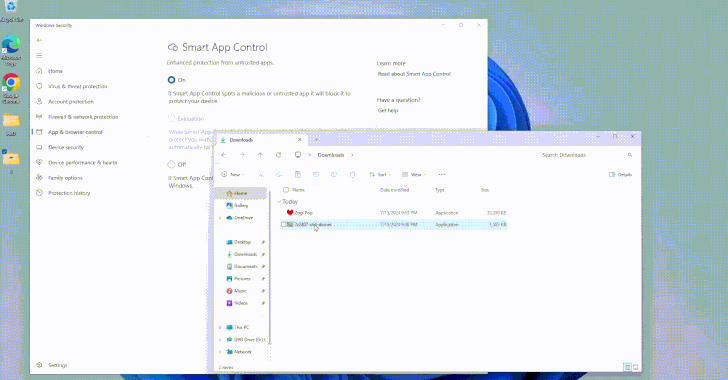The image size is (728, 380).
Task: Click the Share icon in File Explorer toolbar
Action: point(334,175)
